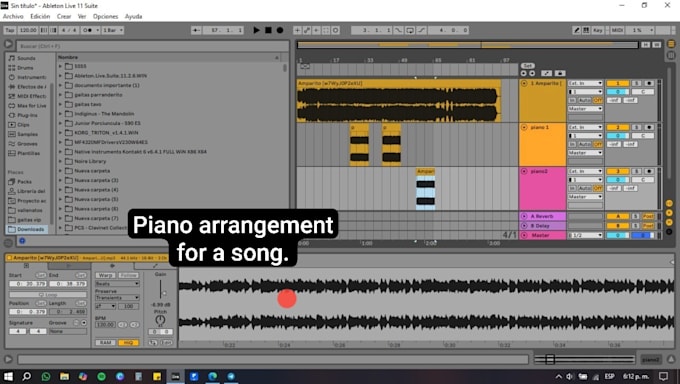The height and width of the screenshot is (384, 680).
Task: Click the Follow playback icon in transport
Action: coord(196,30)
